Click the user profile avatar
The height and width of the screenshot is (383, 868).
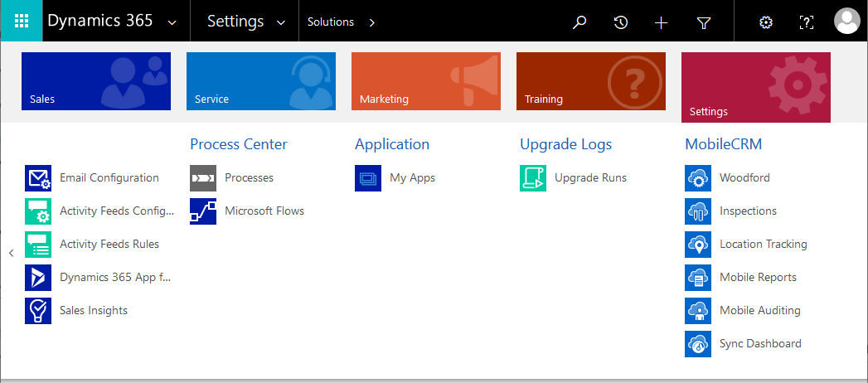(x=846, y=22)
